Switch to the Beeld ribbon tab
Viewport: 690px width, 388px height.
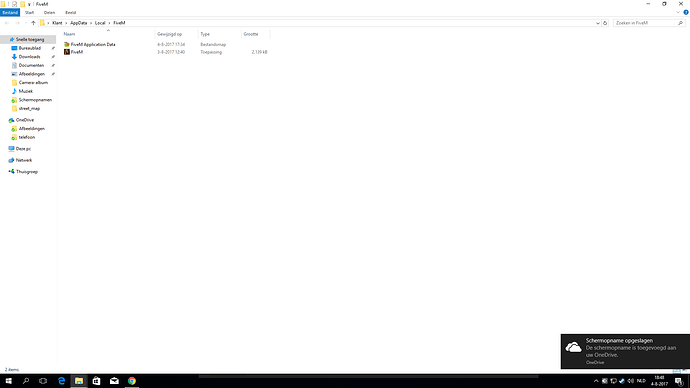[x=70, y=12]
